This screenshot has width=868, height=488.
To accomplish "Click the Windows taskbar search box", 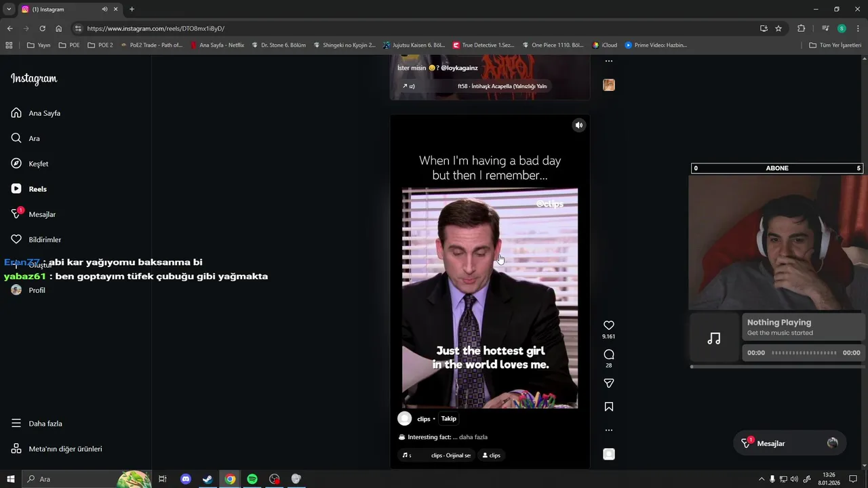I will 86,479.
